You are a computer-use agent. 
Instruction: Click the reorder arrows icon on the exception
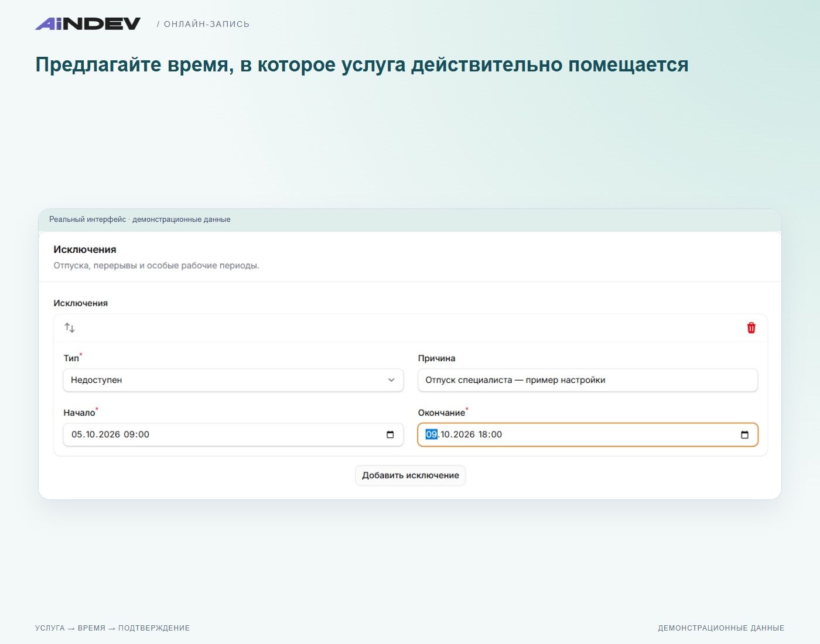point(70,328)
